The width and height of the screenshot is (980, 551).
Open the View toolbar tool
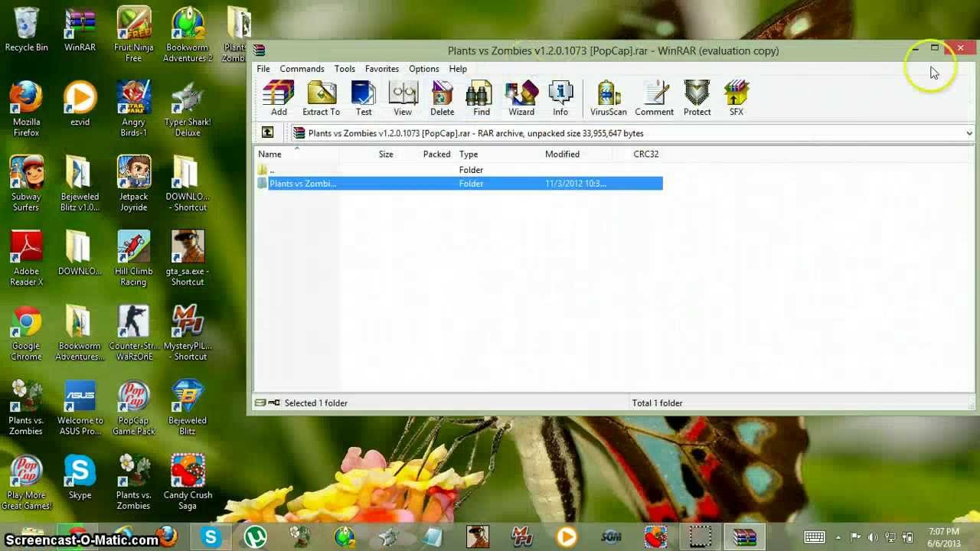(x=403, y=98)
